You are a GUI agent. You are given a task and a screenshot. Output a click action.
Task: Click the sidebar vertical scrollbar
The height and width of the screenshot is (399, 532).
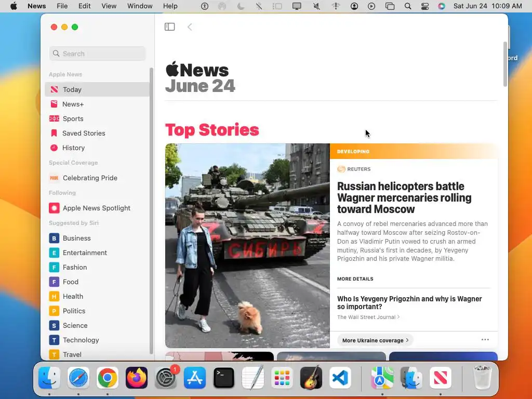click(151, 210)
